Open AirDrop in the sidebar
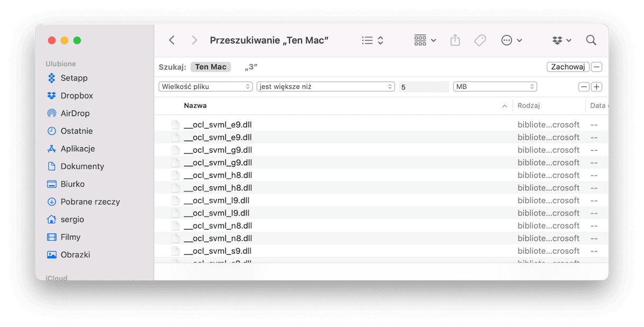Viewport: 644px width, 327px height. (75, 113)
